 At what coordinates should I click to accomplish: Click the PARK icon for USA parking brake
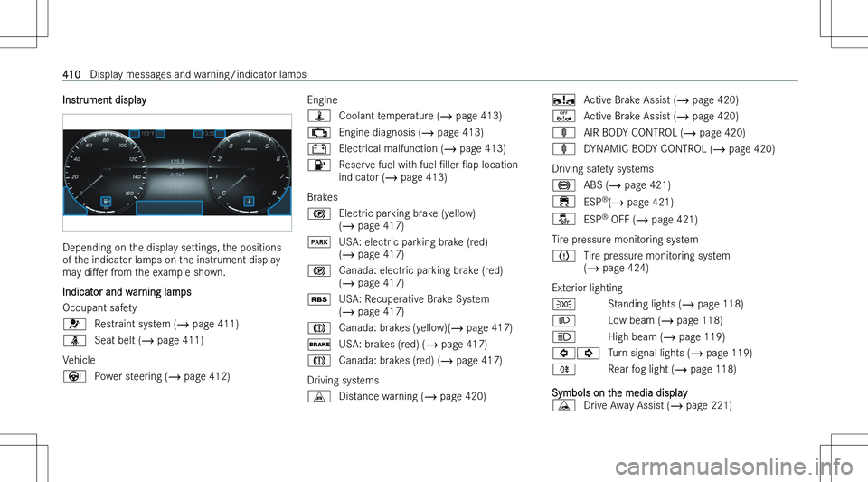coord(319,241)
